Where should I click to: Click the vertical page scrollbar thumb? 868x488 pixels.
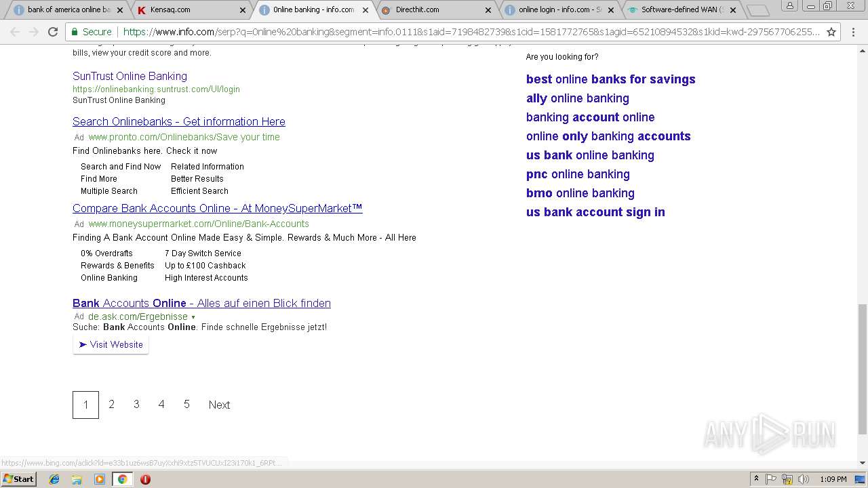862,369
